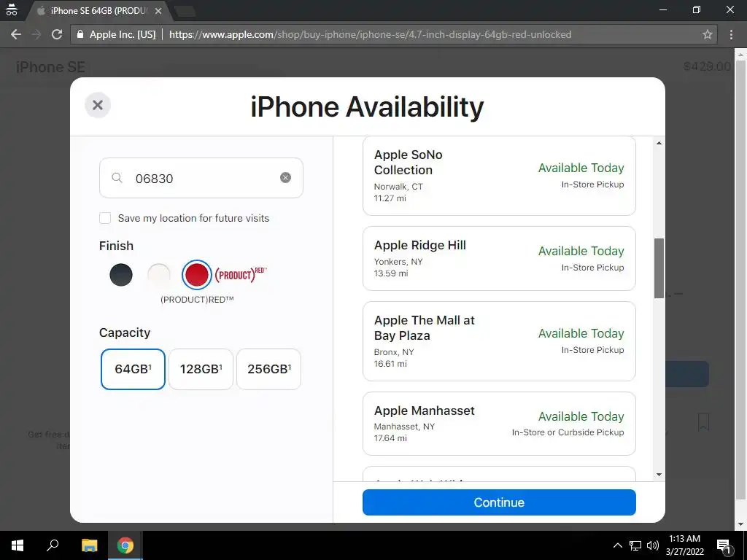
Task: Click the Chrome taskbar icon
Action: tap(125, 545)
